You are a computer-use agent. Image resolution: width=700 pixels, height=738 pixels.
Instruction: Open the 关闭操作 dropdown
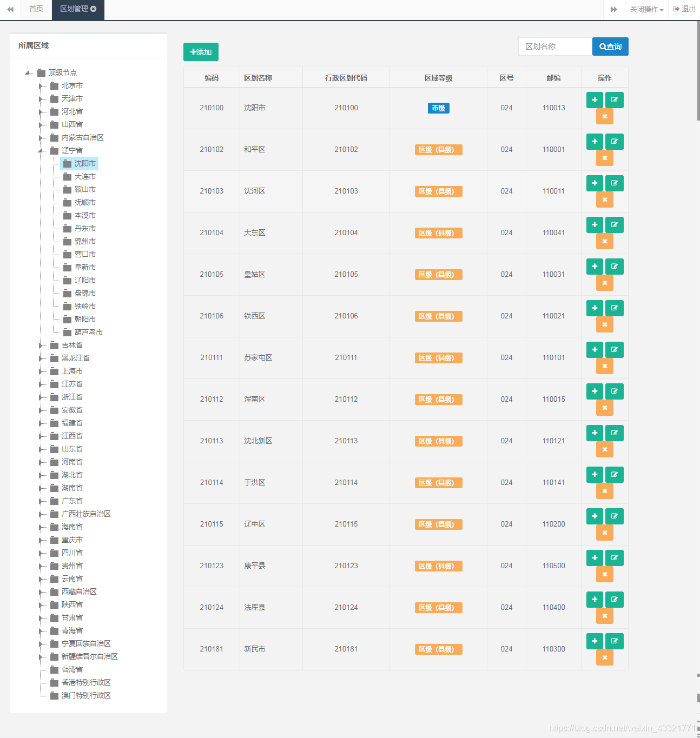pyautogui.click(x=646, y=9)
